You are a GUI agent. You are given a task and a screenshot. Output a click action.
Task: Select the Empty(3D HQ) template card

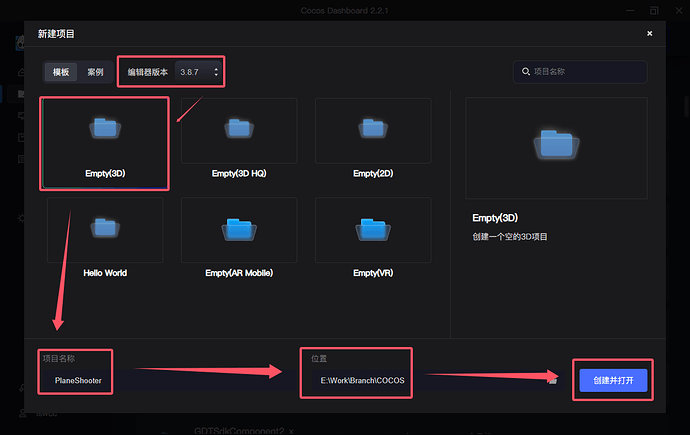(239, 140)
